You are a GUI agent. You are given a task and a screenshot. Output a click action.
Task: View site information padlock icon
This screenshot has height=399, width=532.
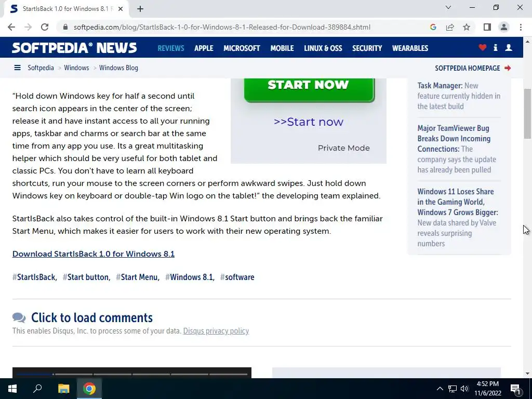click(x=65, y=27)
